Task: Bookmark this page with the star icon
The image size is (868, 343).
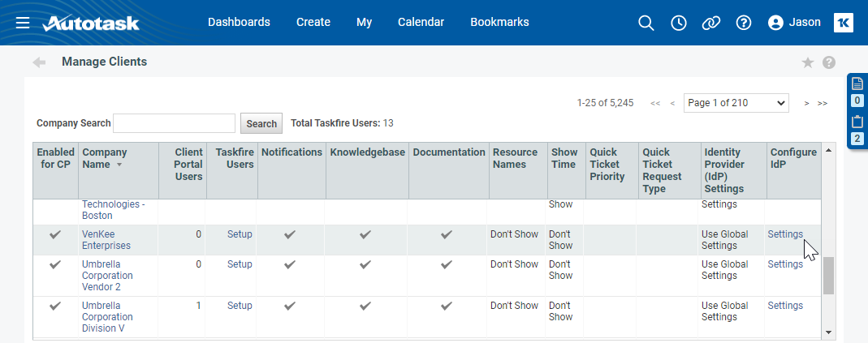Action: pyautogui.click(x=807, y=62)
